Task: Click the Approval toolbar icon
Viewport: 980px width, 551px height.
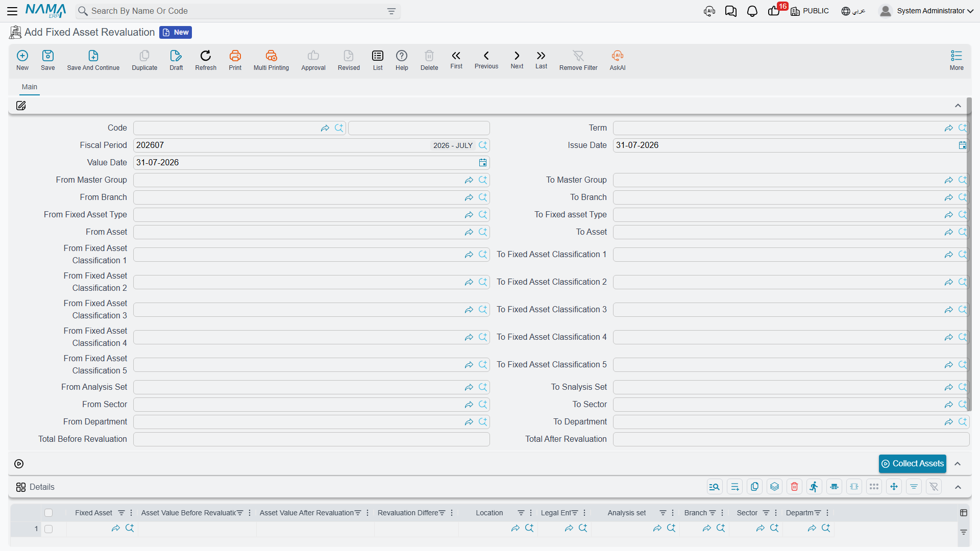Action: point(313,60)
